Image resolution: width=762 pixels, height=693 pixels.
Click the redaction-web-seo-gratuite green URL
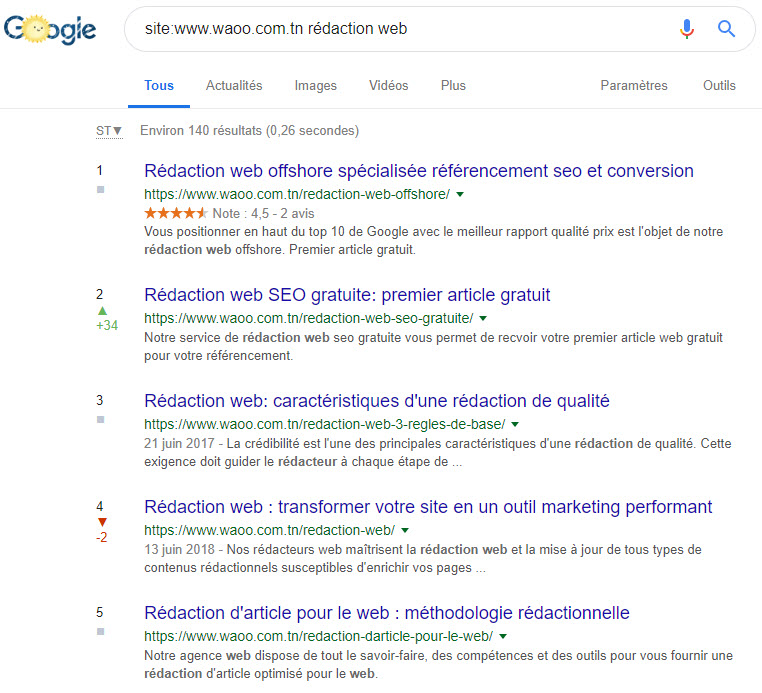pos(309,318)
